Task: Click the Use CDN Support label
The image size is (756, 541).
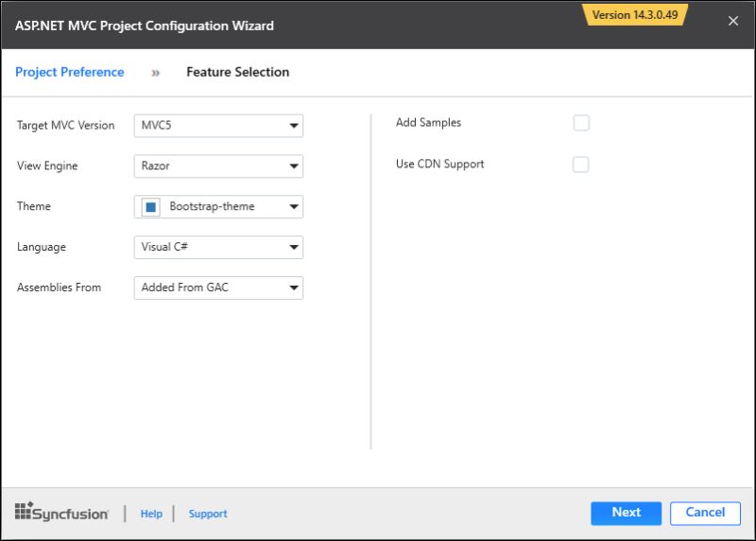Action: point(439,164)
